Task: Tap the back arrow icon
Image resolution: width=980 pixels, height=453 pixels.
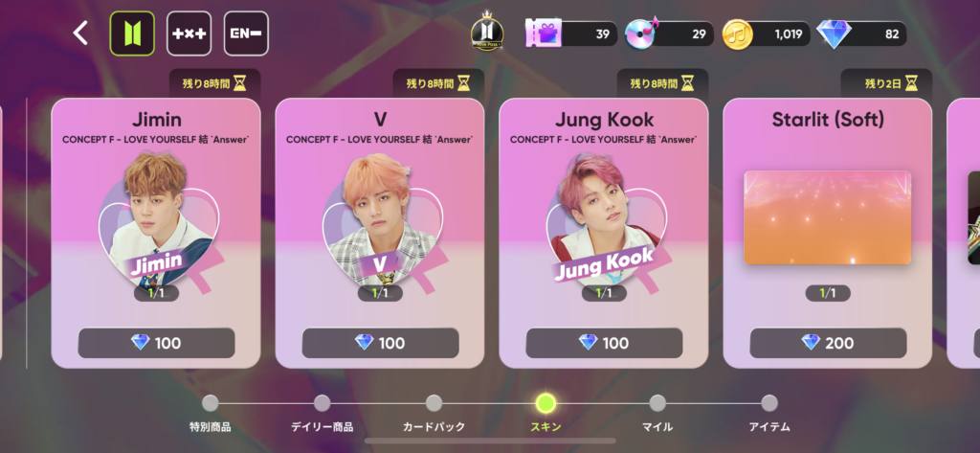Action: [80, 34]
